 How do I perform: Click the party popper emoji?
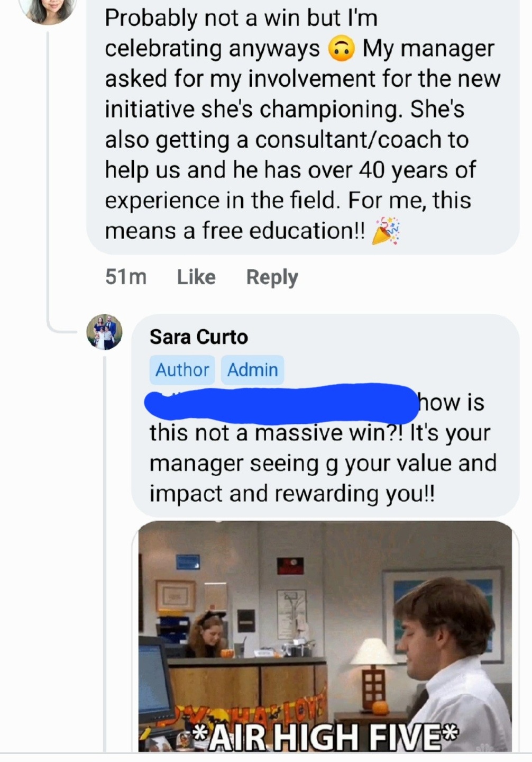click(x=386, y=231)
